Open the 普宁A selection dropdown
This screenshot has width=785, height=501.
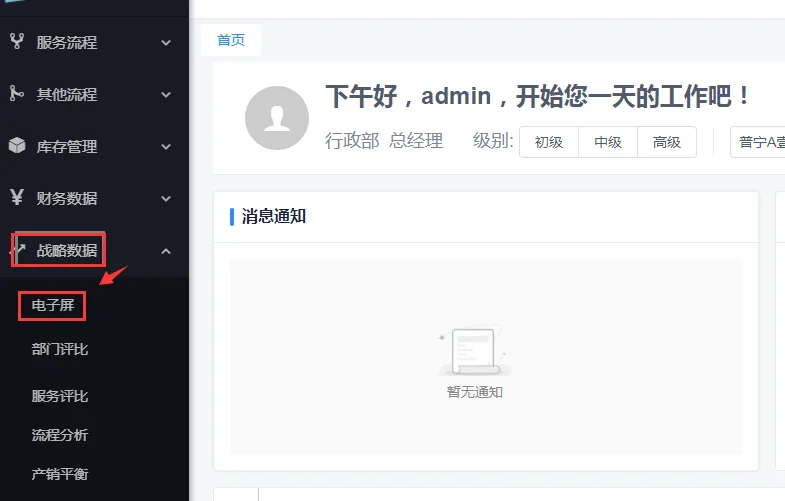(x=760, y=142)
